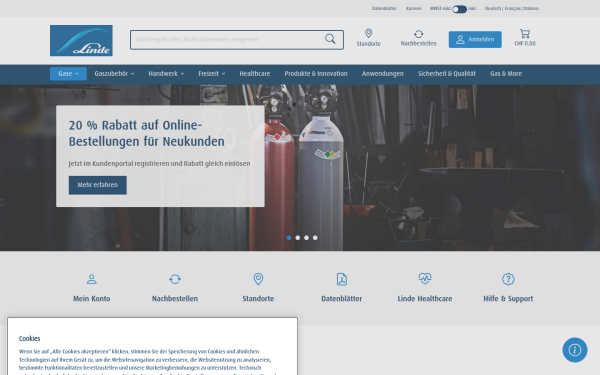Select the fourth carousel slide dot

(315, 238)
